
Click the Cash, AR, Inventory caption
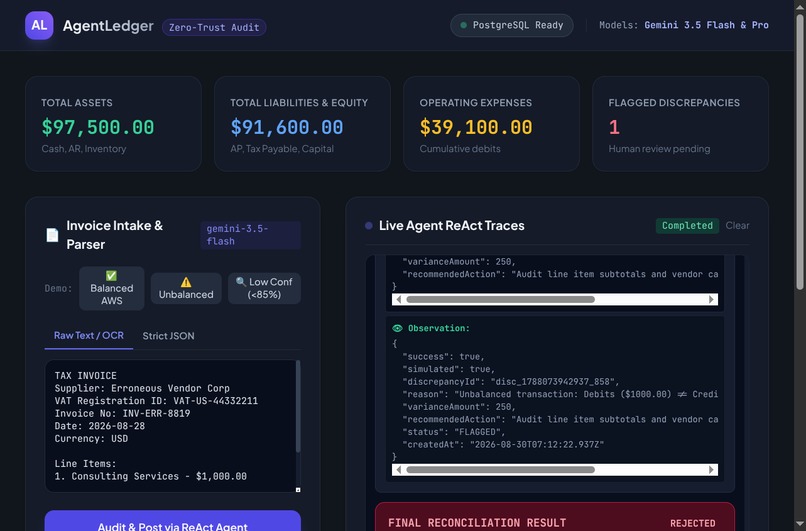84,149
